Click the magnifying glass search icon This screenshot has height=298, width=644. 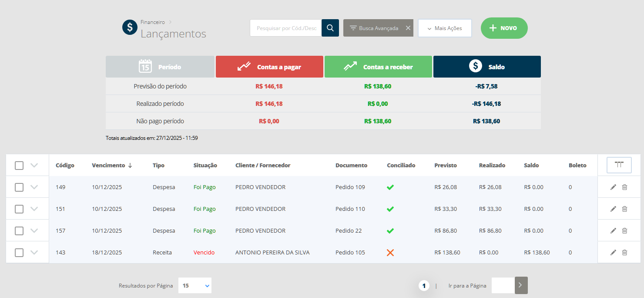point(330,28)
